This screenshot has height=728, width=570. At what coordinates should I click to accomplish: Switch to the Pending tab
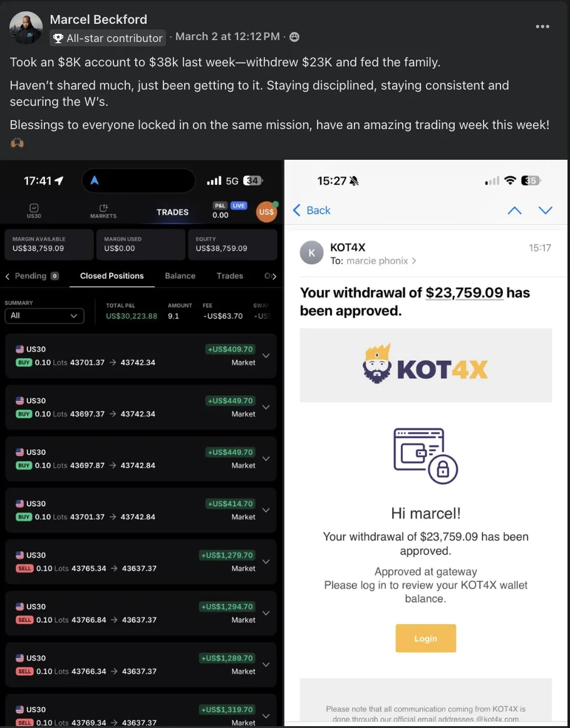pyautogui.click(x=33, y=276)
